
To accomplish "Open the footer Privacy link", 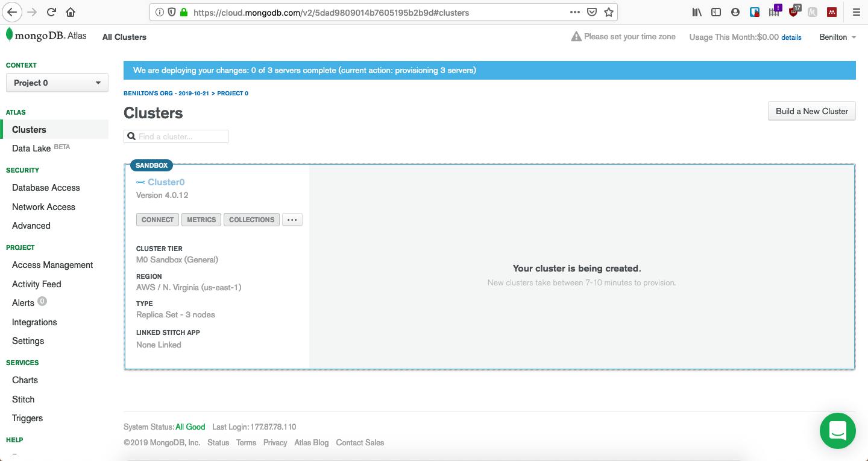I will 275,442.
